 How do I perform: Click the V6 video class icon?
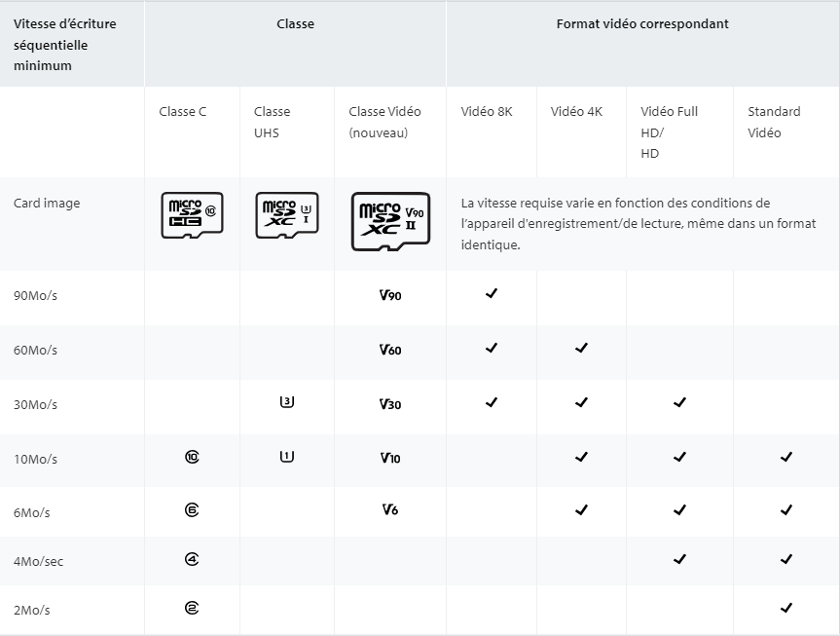[390, 509]
